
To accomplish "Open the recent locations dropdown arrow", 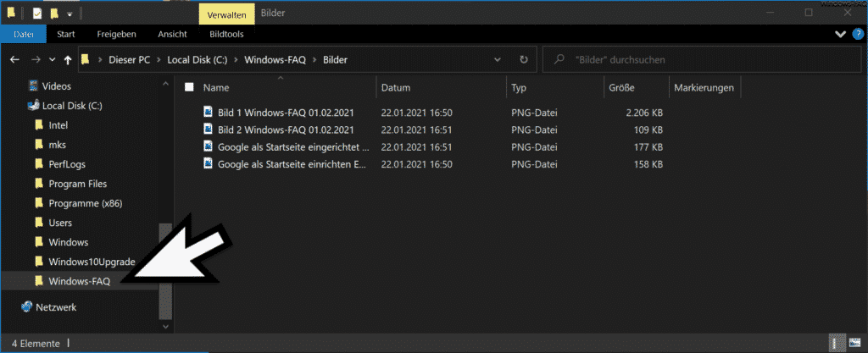I will point(53,59).
